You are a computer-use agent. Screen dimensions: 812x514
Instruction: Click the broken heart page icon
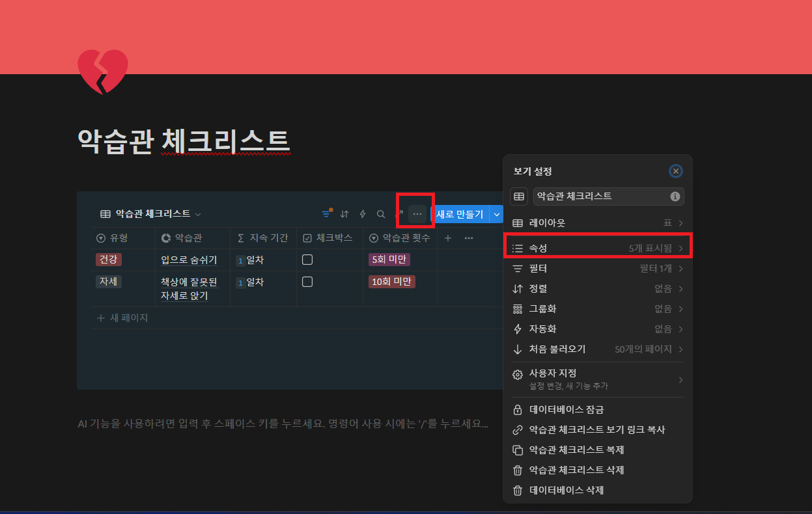point(103,72)
